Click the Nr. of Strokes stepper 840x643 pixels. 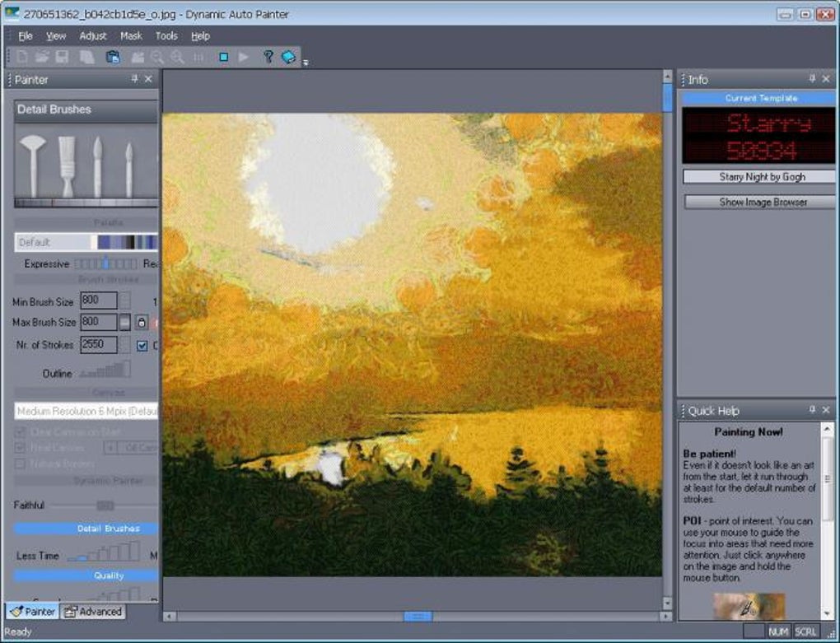[x=124, y=345]
